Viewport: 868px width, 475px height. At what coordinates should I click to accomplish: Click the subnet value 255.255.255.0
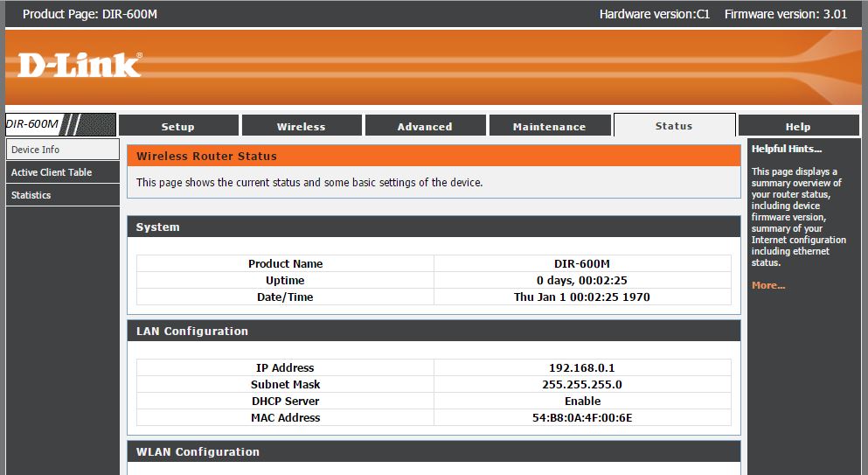(x=582, y=384)
